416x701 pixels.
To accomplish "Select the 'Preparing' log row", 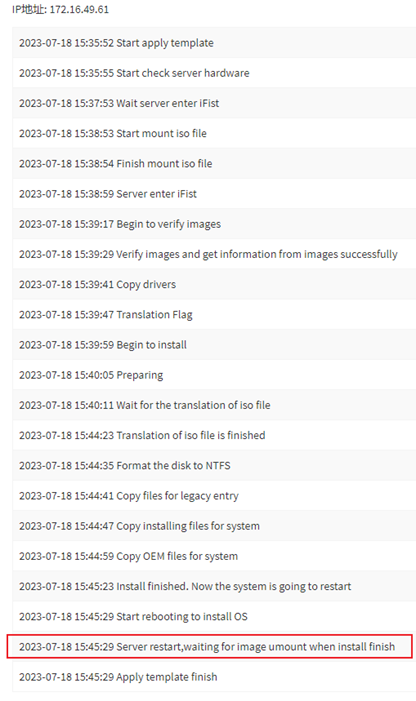I will tap(214, 375).
